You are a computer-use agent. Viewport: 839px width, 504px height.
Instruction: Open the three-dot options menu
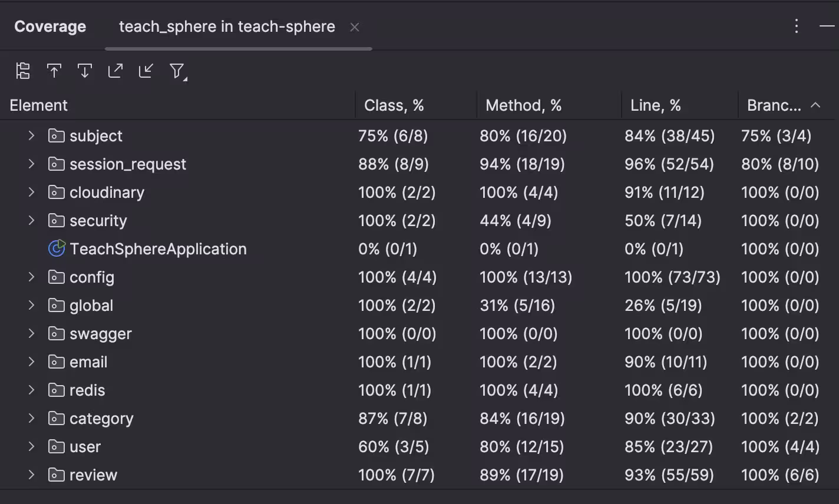point(797,26)
